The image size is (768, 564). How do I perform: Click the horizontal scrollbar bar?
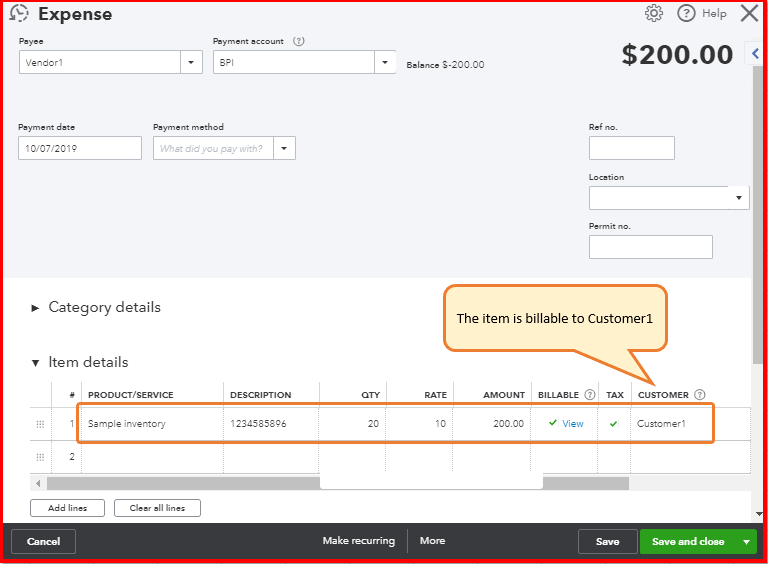pyautogui.click(x=338, y=484)
